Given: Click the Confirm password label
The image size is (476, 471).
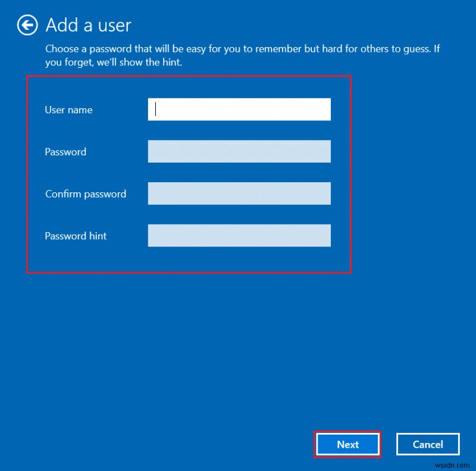Looking at the screenshot, I should click(86, 194).
